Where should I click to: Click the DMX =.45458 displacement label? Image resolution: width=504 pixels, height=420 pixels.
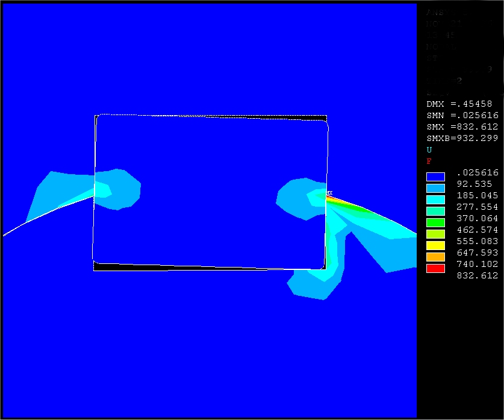point(459,104)
